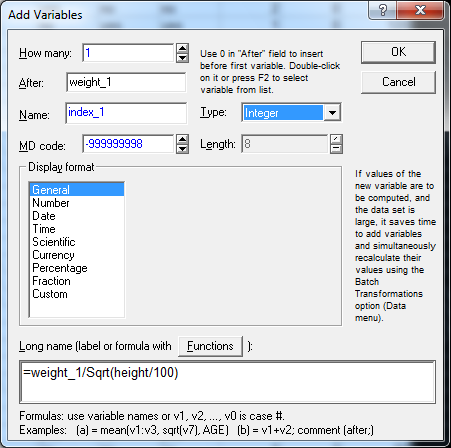Select Number display format
Screen dimensions: 451x448
click(x=77, y=203)
